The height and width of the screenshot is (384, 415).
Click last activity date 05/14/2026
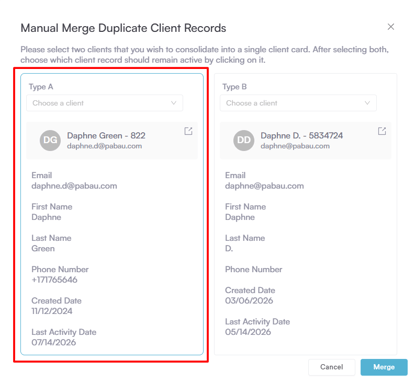248,332
